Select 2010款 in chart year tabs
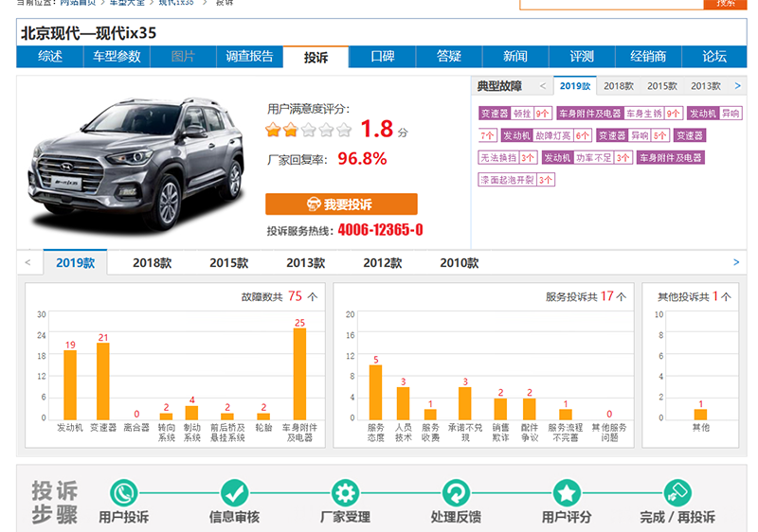This screenshot has width=758, height=532. pyautogui.click(x=460, y=262)
